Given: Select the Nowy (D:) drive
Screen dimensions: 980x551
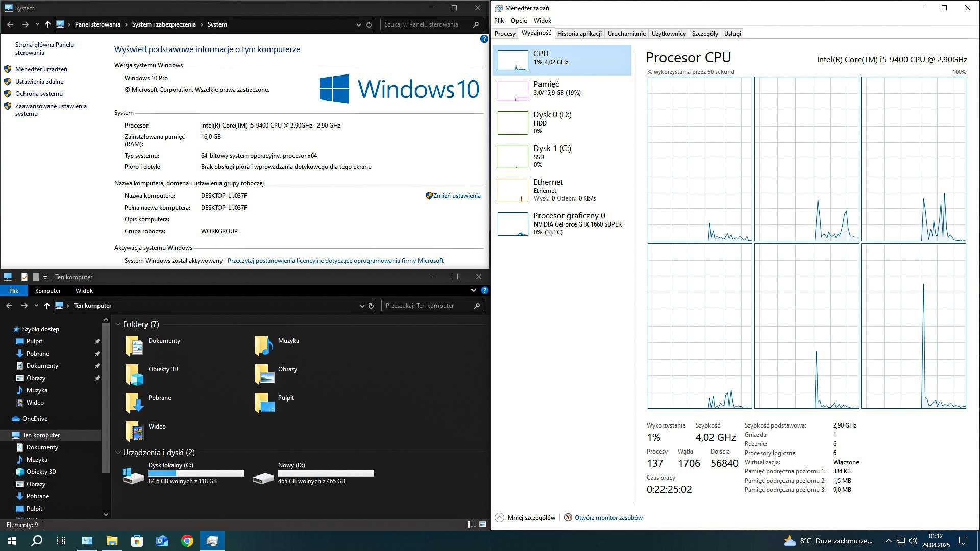Looking at the screenshot, I should point(313,473).
